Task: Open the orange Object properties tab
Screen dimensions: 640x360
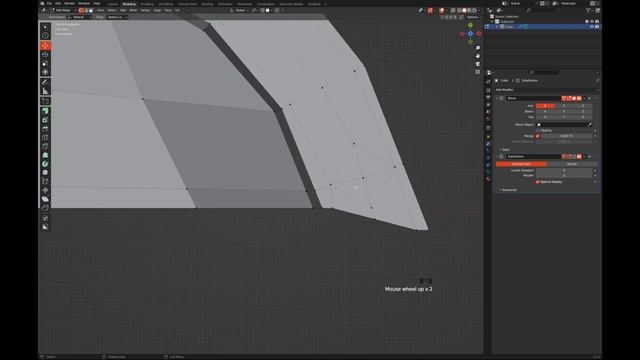Action: tap(488, 136)
